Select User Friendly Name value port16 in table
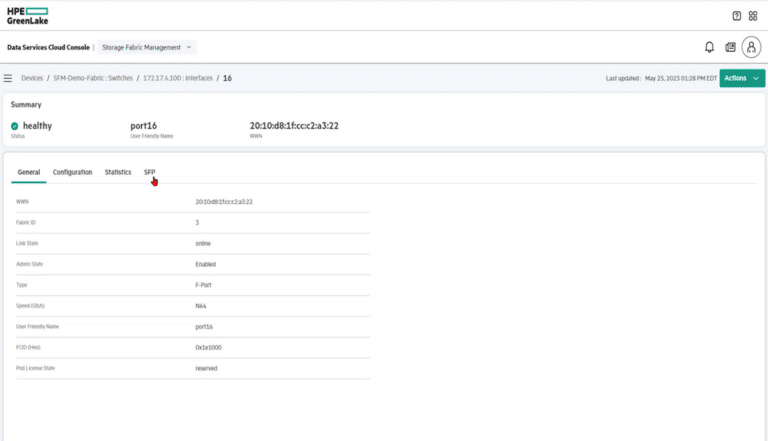 (204, 327)
